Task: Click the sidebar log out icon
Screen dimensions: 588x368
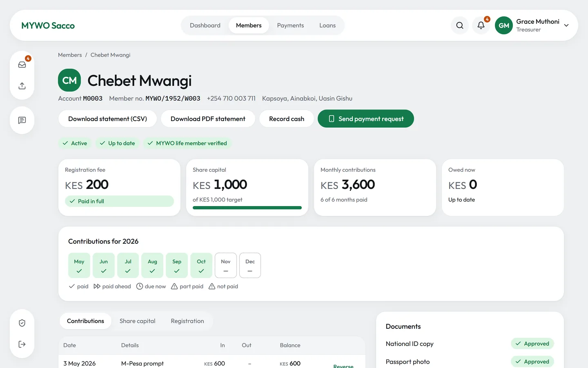Action: 22,344
